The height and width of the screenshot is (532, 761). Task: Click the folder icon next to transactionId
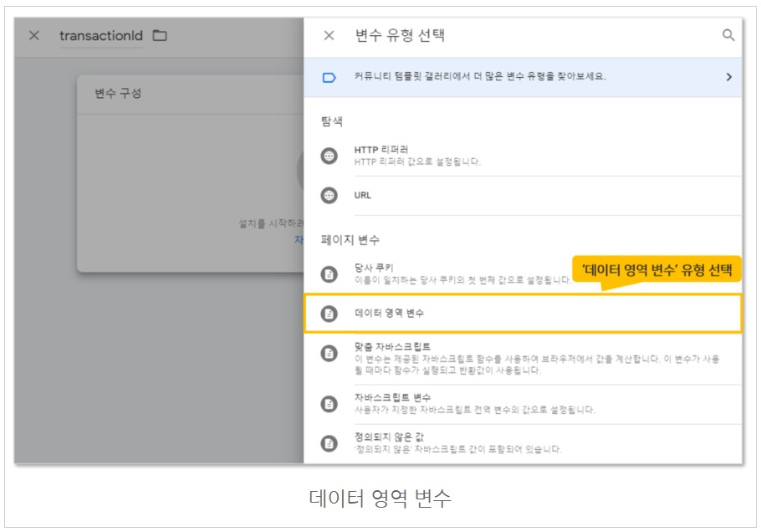[x=160, y=35]
